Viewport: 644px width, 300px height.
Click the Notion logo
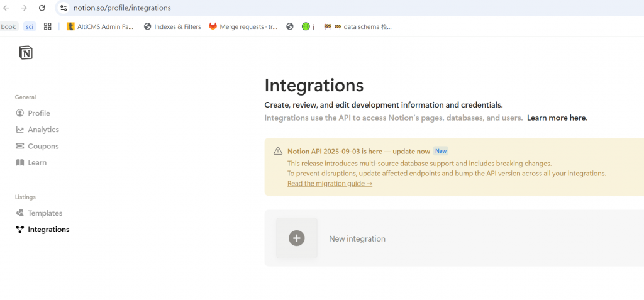[x=25, y=53]
